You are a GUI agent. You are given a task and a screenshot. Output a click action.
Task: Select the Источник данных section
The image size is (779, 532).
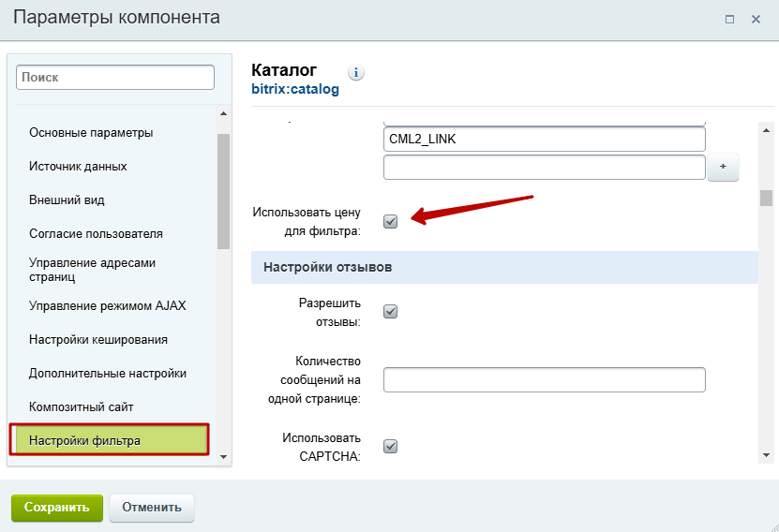tap(78, 167)
